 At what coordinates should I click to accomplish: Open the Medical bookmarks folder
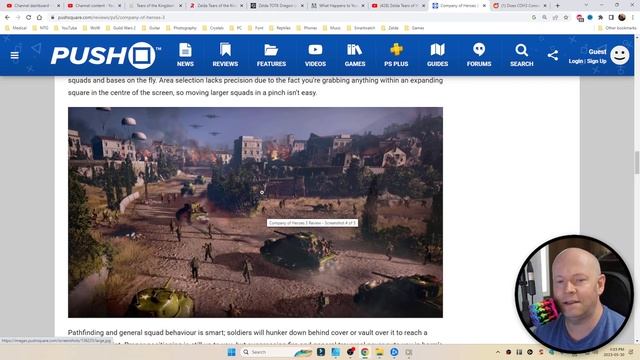click(16, 28)
